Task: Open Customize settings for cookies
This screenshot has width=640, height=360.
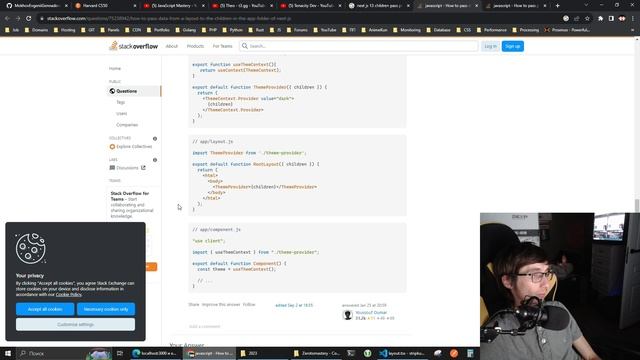Action: coord(76,324)
